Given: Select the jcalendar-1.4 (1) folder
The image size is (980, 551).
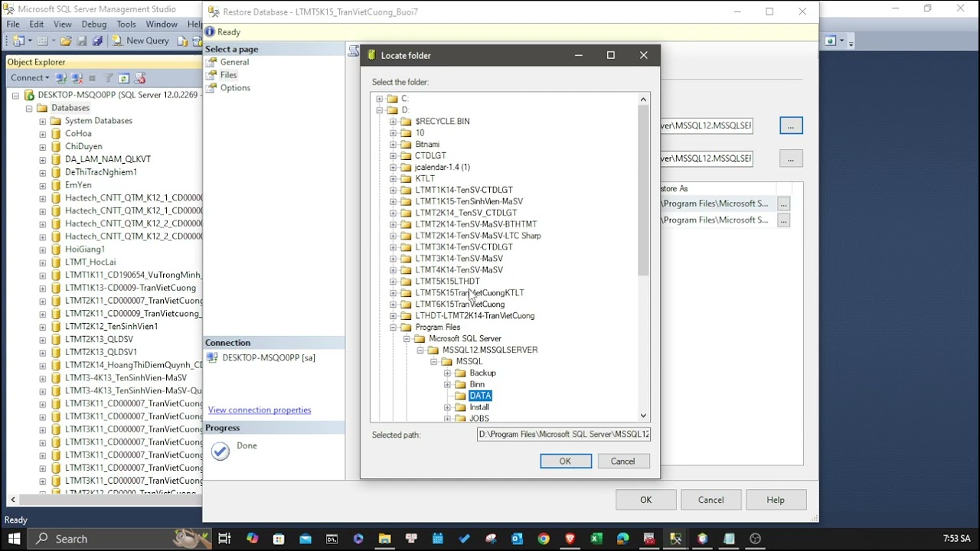Looking at the screenshot, I should [x=443, y=167].
